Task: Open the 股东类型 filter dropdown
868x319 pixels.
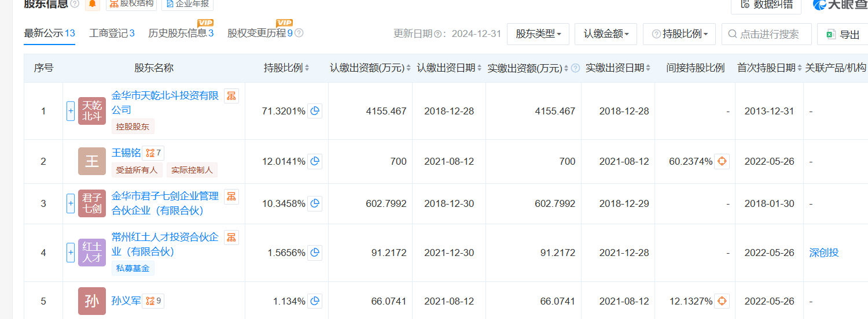Action: [x=538, y=34]
